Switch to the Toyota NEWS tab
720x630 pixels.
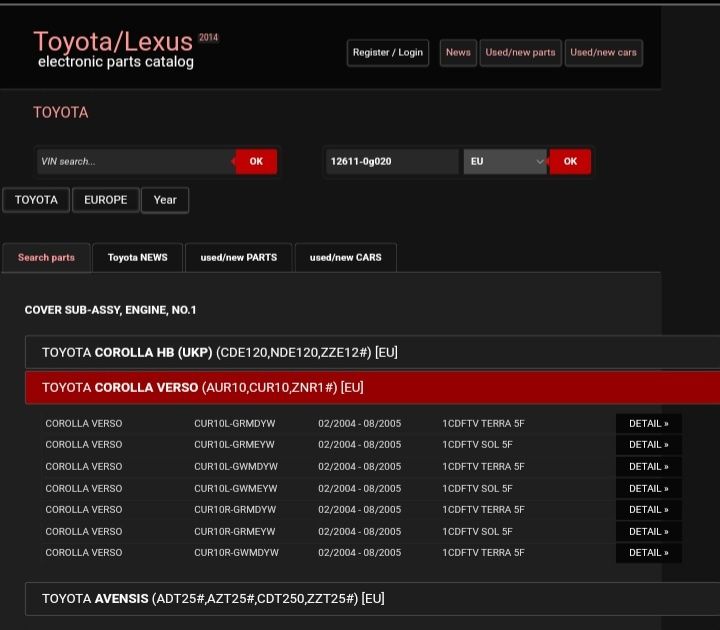(x=138, y=258)
